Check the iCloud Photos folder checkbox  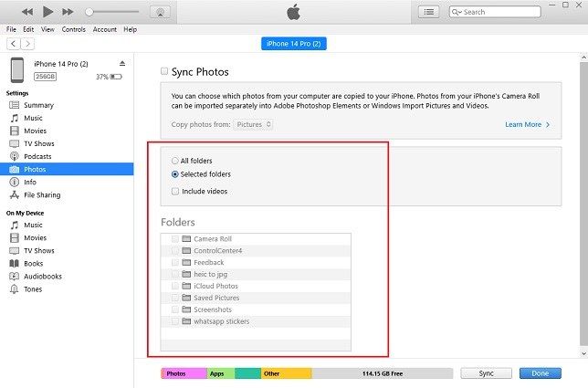tap(174, 286)
